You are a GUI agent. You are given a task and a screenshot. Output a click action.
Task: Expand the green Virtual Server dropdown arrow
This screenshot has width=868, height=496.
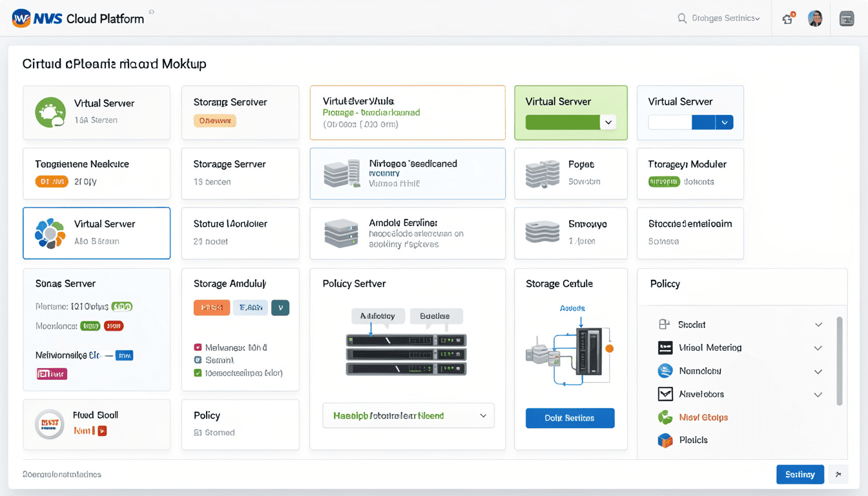click(x=608, y=122)
